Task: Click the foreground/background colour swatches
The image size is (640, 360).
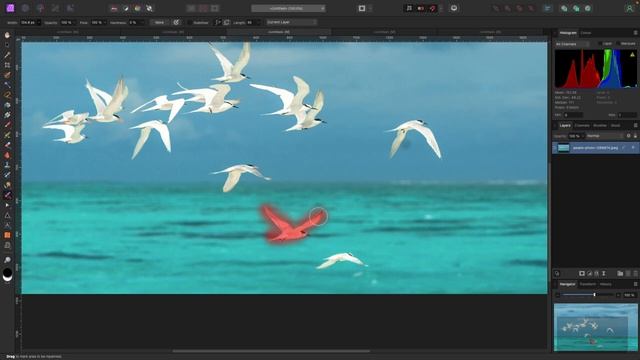Action: pyautogui.click(x=7, y=275)
